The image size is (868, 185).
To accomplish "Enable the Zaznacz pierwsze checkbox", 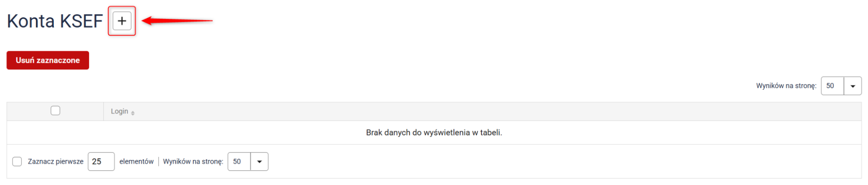I will tap(17, 162).
